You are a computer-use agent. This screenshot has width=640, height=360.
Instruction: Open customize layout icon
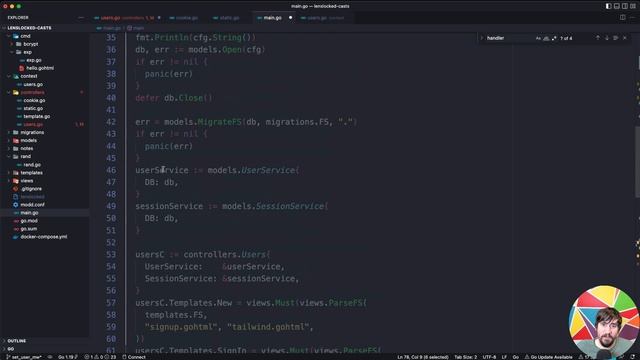633,6
